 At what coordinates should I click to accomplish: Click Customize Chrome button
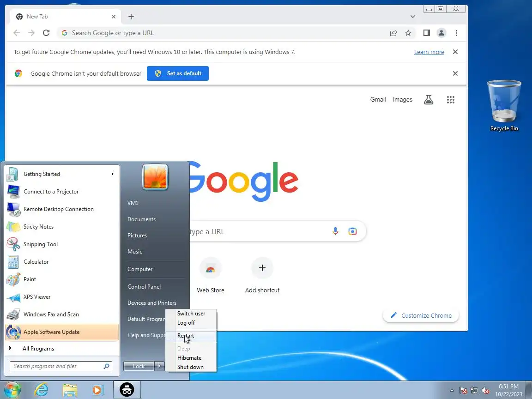421,315
